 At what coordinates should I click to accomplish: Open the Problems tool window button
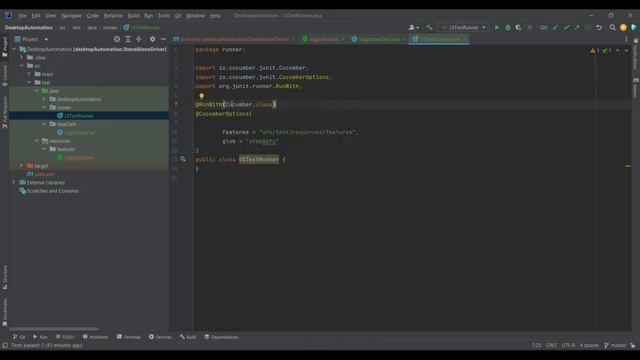[96, 337]
